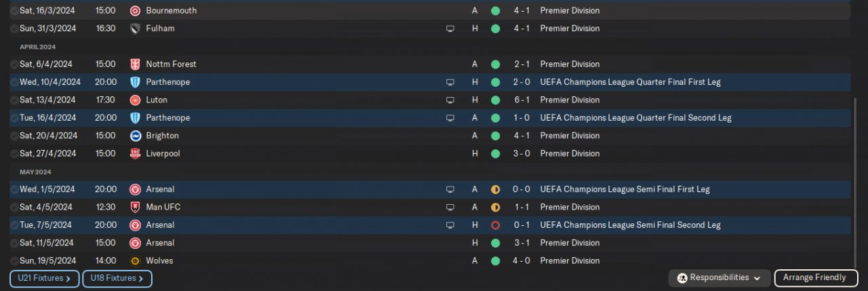868x291 pixels.
Task: Click the TV icon on the Fulham fixture
Action: 450,28
